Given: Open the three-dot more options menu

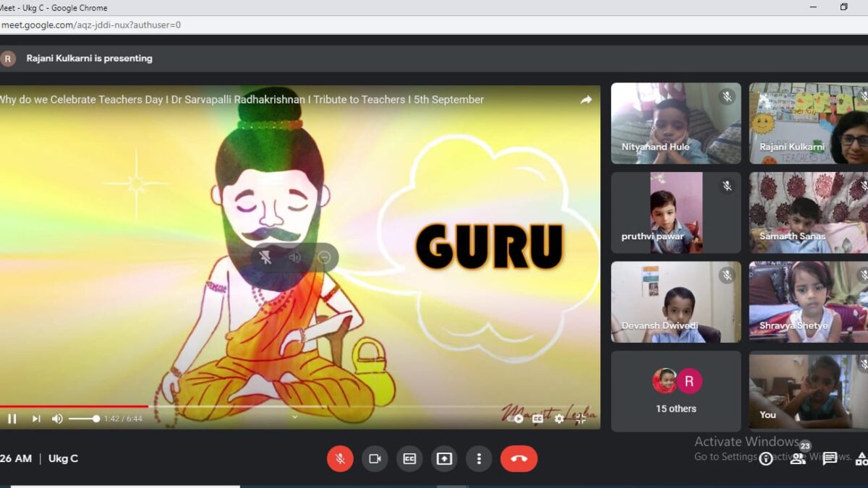Looking at the screenshot, I should click(x=478, y=458).
